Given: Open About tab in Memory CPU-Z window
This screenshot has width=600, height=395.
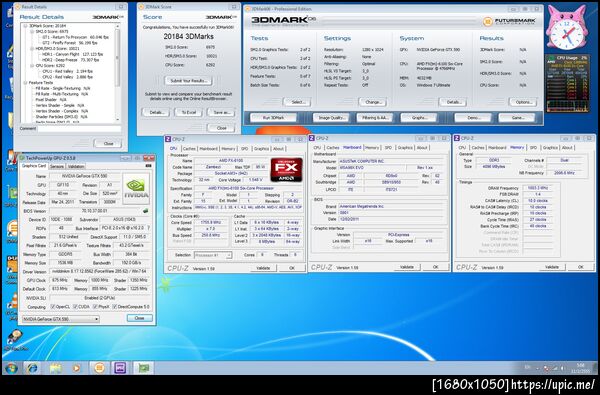Looking at the screenshot, I should point(567,147).
